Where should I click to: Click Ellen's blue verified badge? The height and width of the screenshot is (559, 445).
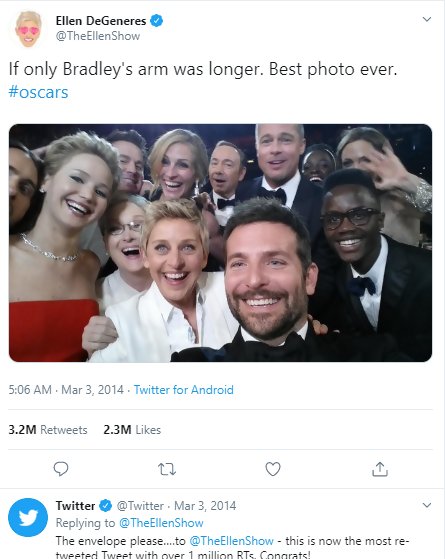point(156,21)
